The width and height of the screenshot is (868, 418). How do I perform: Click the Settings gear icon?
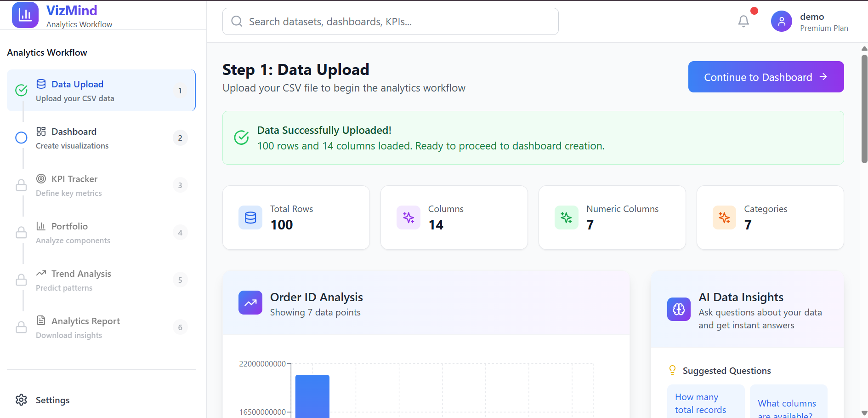point(21,400)
